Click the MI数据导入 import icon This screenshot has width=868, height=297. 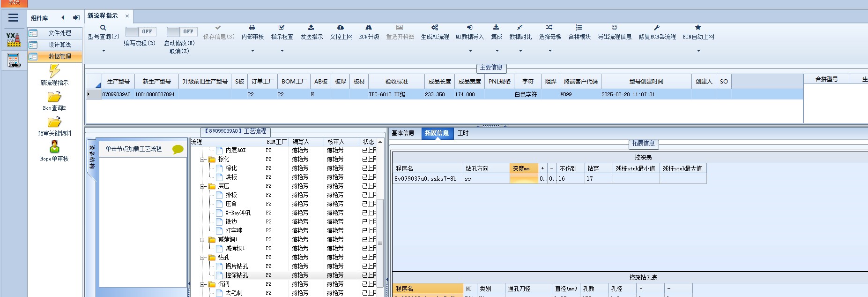(x=469, y=28)
